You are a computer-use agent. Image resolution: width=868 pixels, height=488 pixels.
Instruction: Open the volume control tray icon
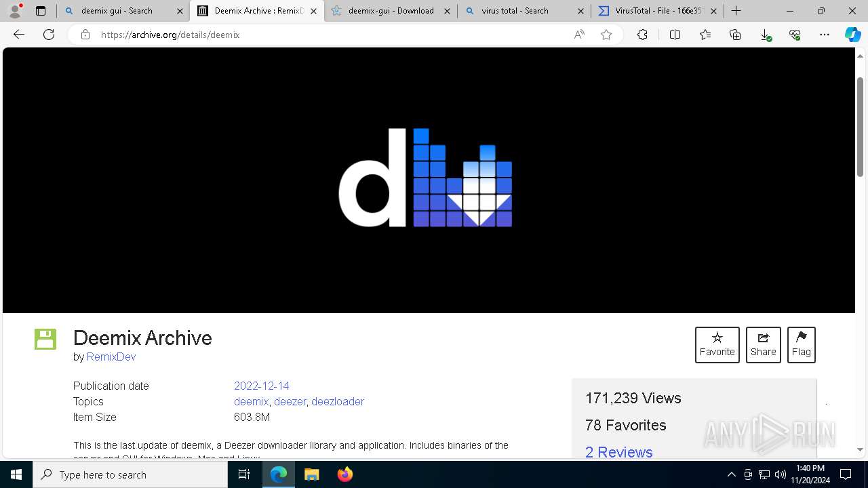(780, 474)
